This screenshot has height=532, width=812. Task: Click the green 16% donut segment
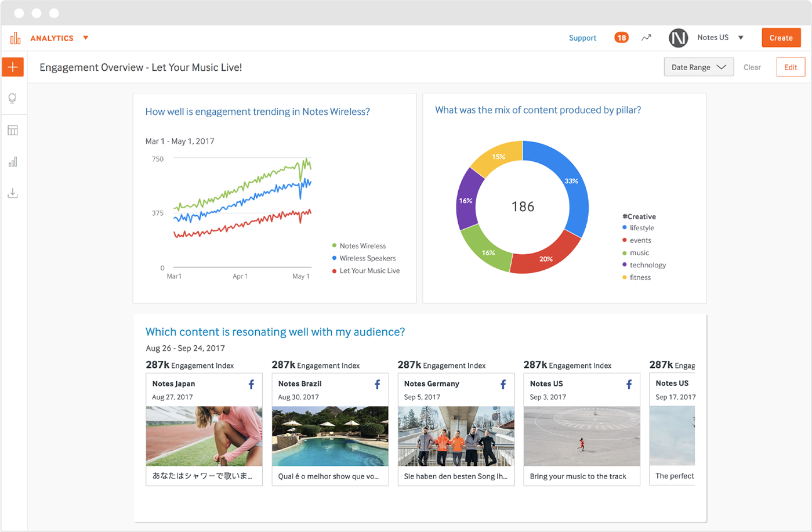488,252
